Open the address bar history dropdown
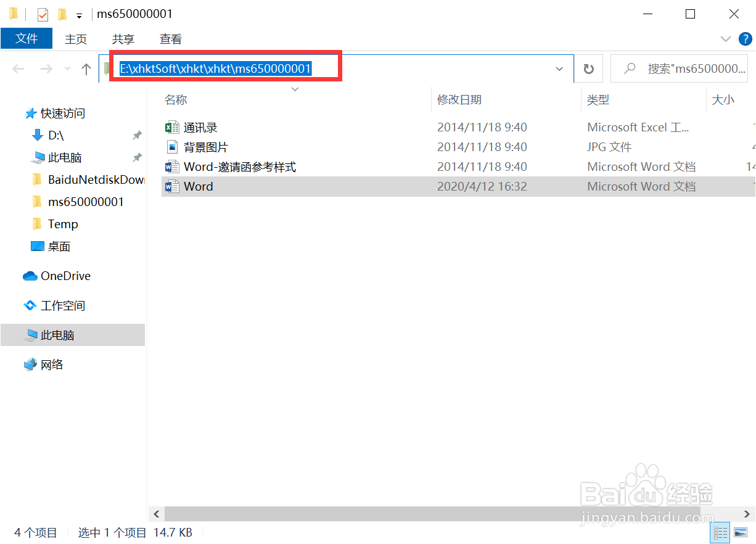 click(560, 69)
